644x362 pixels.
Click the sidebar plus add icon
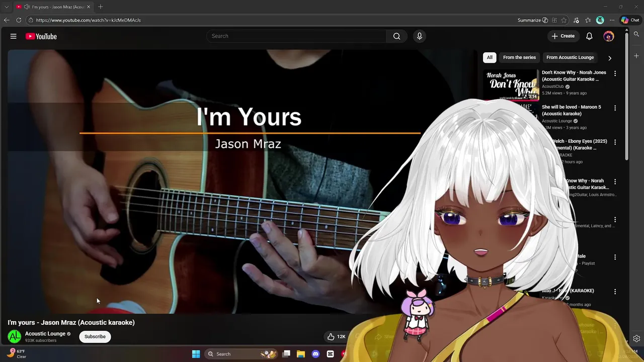tap(636, 56)
